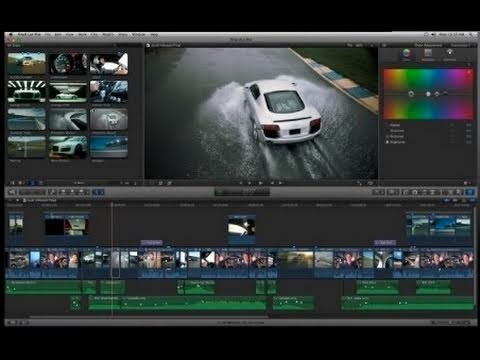Switch to the Saturation tab icon

[x=428, y=54]
